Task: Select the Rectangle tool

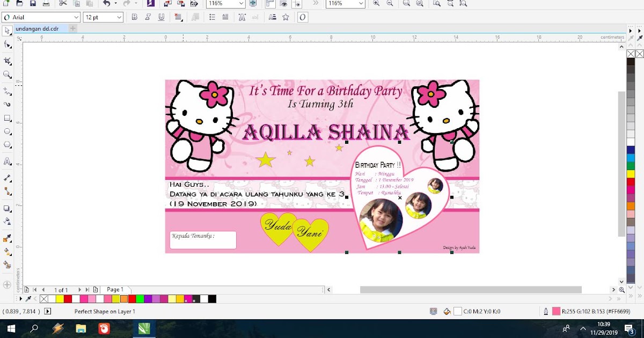Action: point(7,118)
